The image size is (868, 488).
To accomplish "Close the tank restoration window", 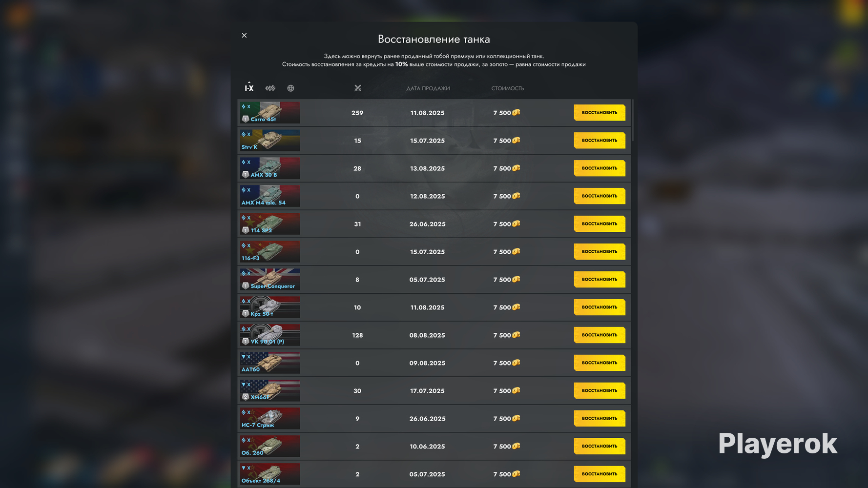I will point(244,35).
